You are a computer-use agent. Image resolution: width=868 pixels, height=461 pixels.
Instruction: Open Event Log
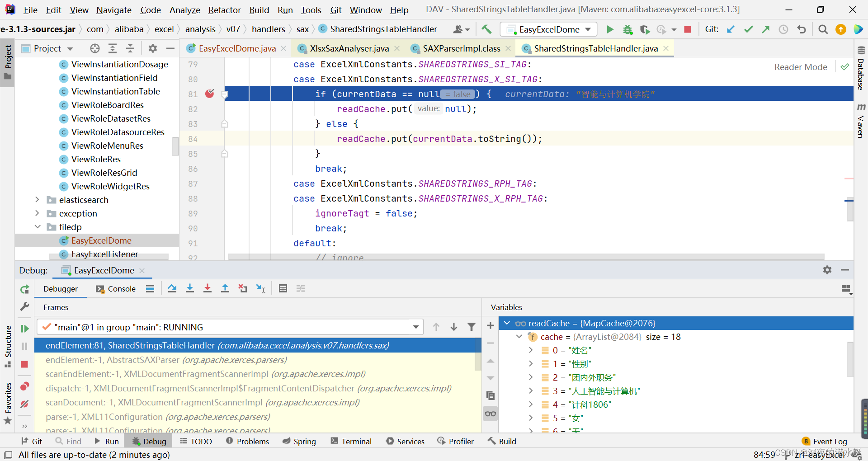tap(825, 441)
